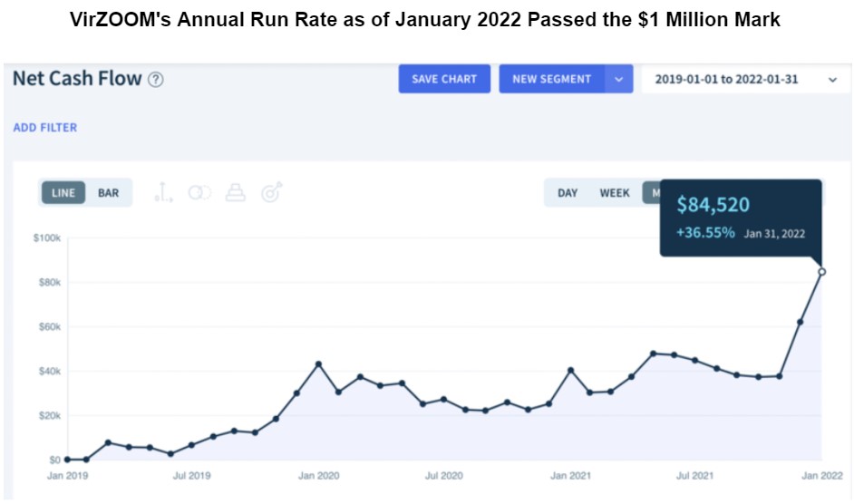The height and width of the screenshot is (504, 854).
Task: Click the Jan 2022 x-axis label
Action: [822, 476]
